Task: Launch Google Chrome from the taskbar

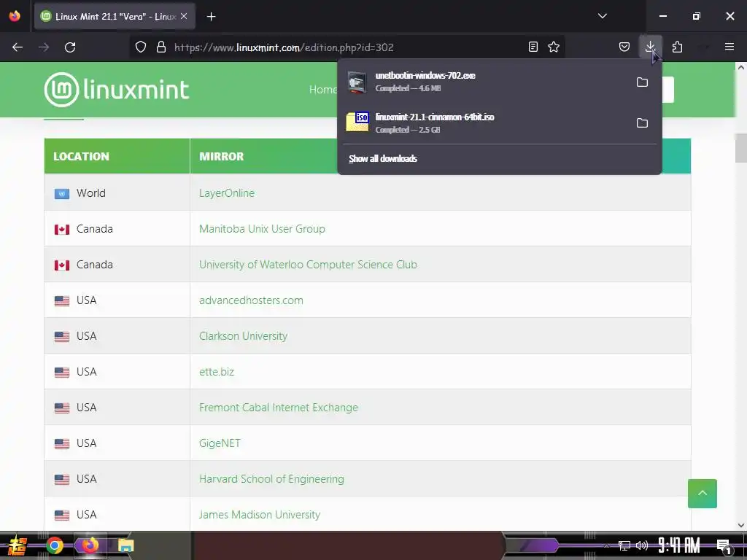Action: tap(55, 545)
